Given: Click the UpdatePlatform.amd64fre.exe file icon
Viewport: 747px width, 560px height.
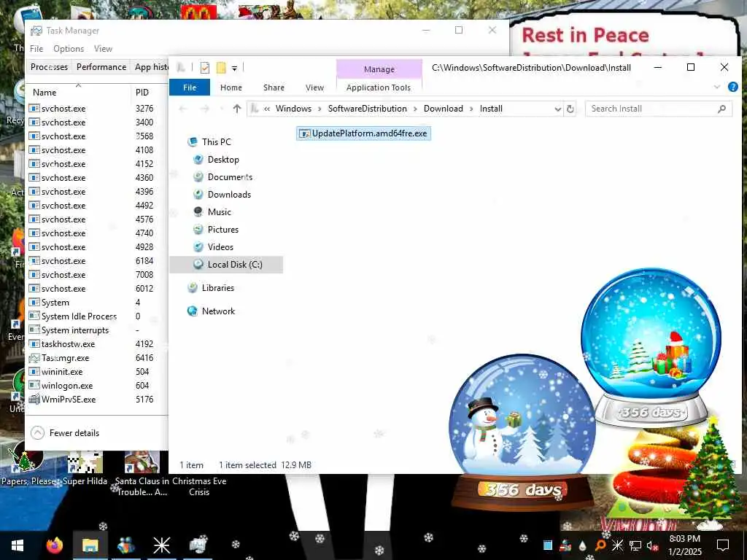Looking at the screenshot, I should point(304,134).
